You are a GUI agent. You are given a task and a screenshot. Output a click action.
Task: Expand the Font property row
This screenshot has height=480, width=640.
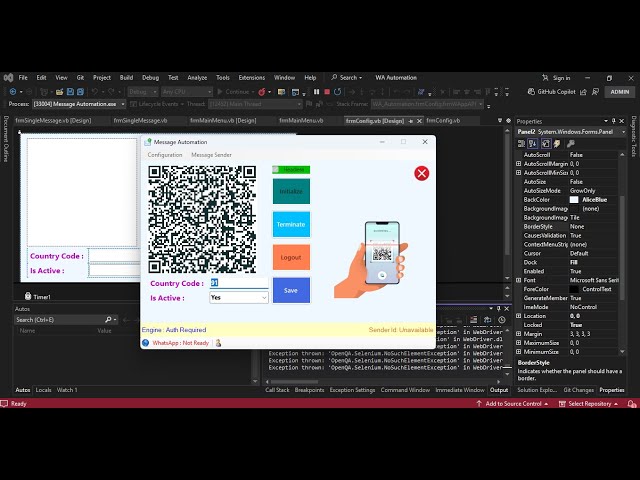(x=518, y=280)
